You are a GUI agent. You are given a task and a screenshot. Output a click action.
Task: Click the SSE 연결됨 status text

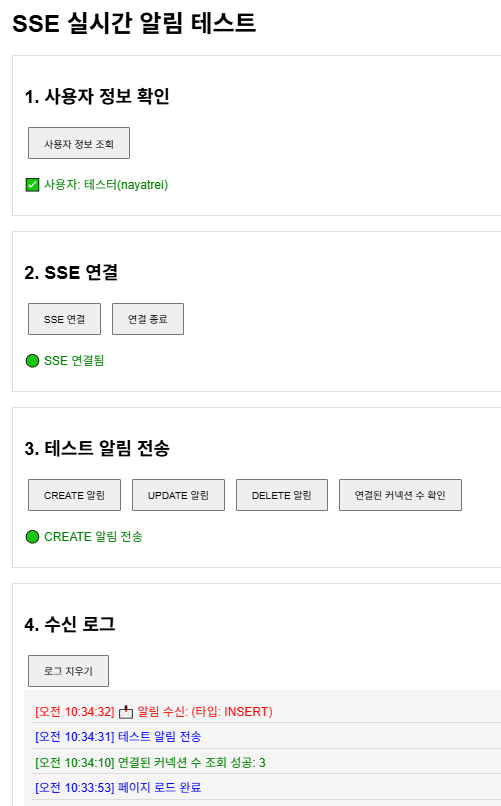point(74,361)
